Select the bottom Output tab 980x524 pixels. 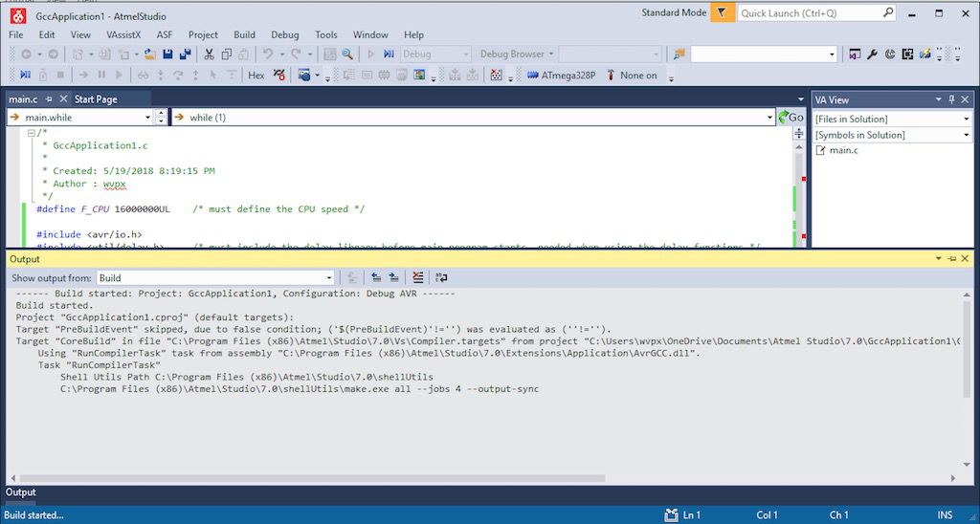coord(21,492)
